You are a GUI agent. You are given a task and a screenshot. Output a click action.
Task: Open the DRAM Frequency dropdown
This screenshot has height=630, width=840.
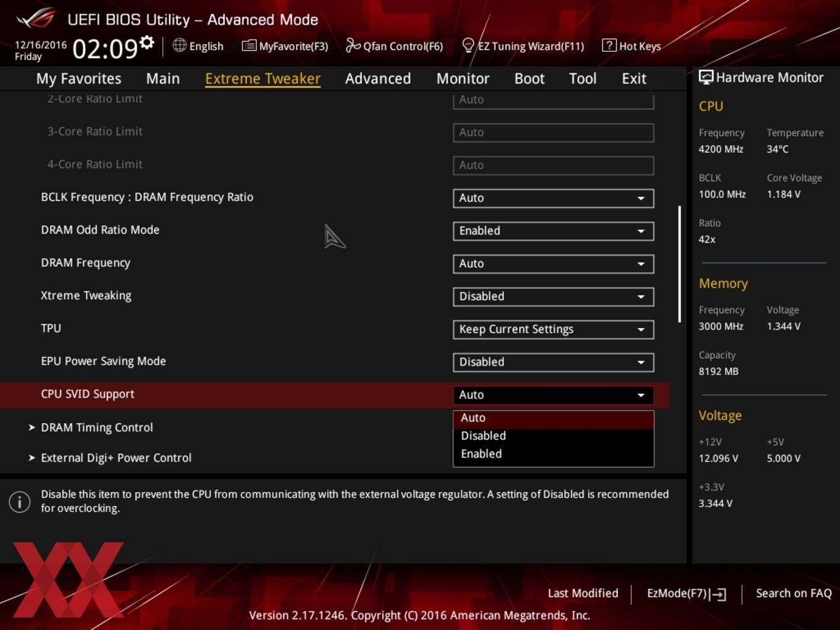(x=553, y=264)
